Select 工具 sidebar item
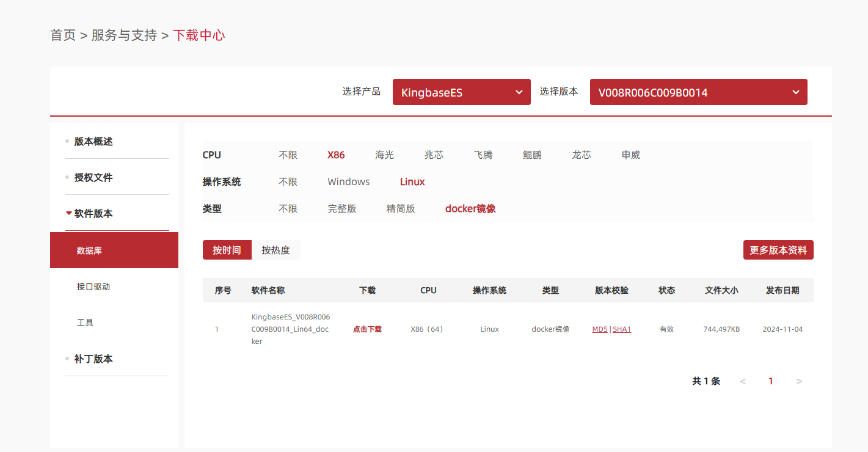Viewport: 868px width, 452px height. pos(85,322)
